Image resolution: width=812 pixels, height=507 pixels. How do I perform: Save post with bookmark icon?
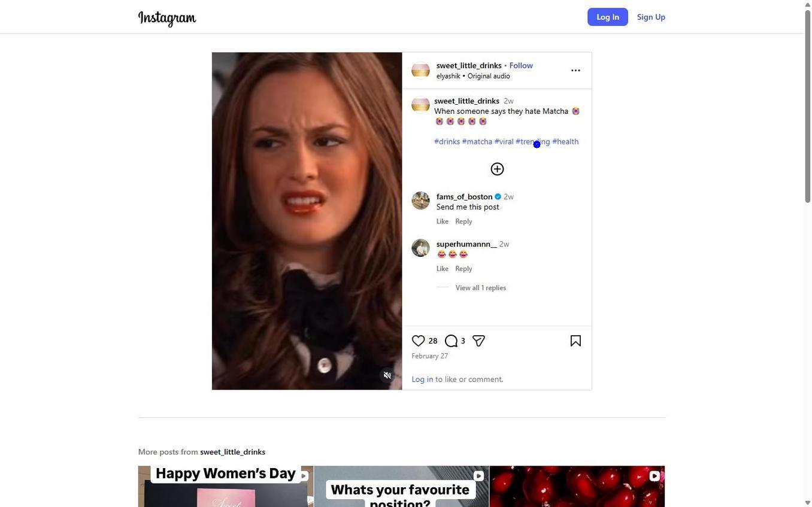[575, 341]
